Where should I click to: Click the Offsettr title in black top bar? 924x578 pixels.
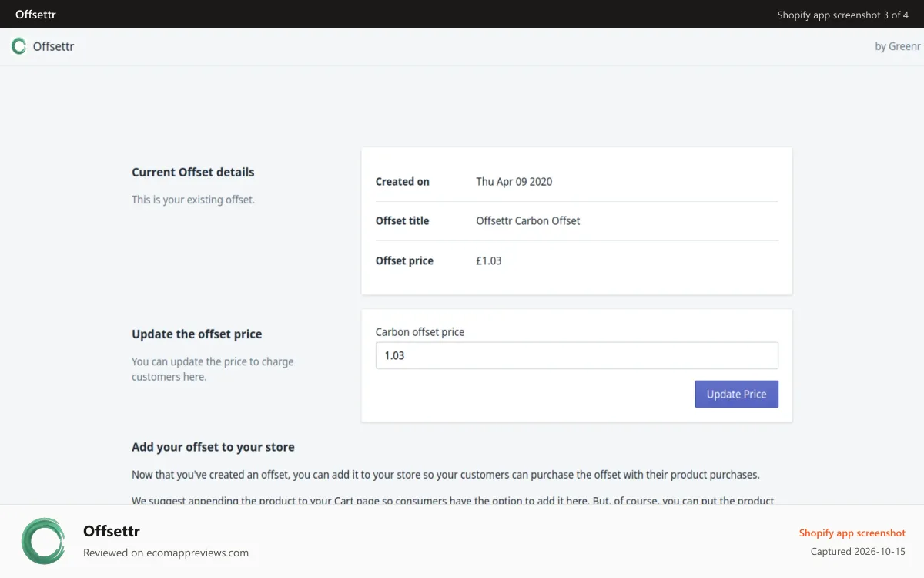click(x=35, y=15)
